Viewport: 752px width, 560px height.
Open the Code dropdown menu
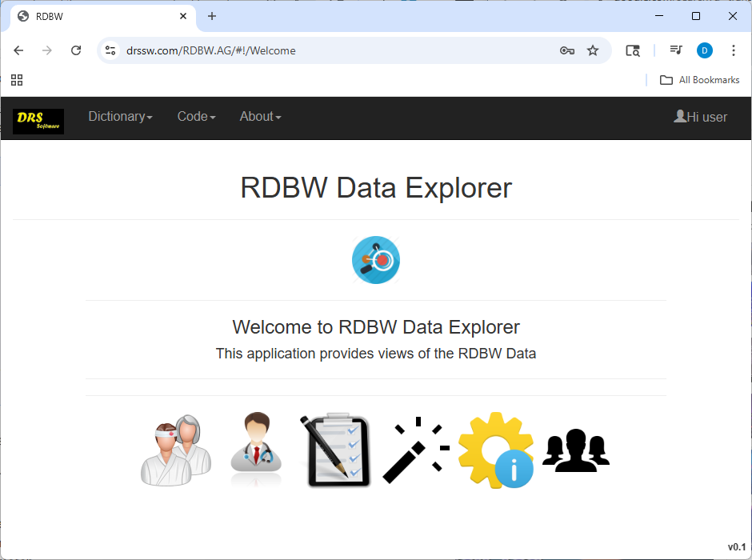[x=196, y=117]
